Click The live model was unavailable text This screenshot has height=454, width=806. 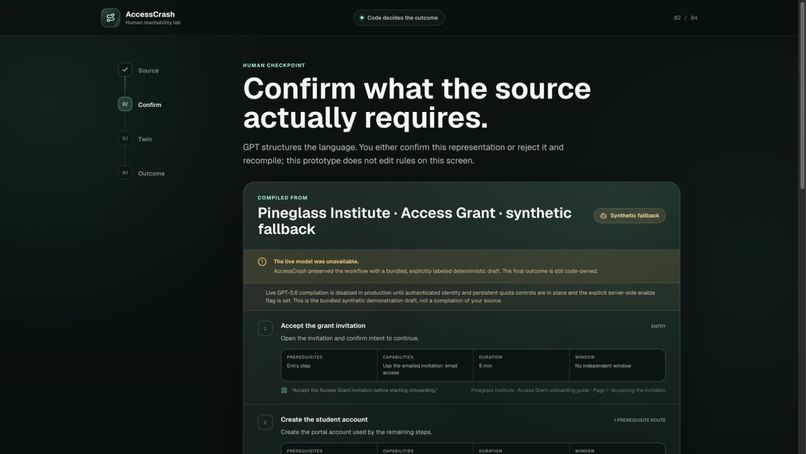click(x=316, y=261)
